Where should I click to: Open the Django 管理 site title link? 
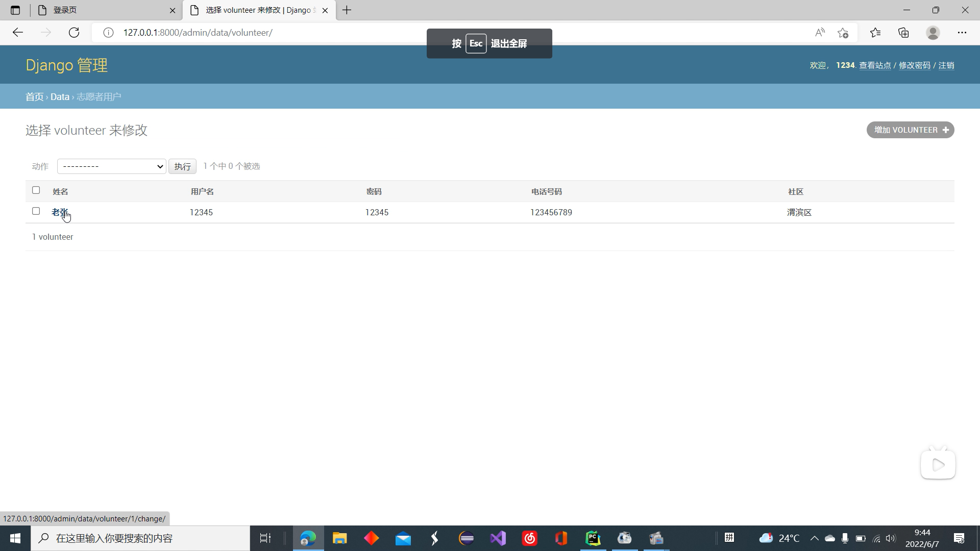point(66,65)
